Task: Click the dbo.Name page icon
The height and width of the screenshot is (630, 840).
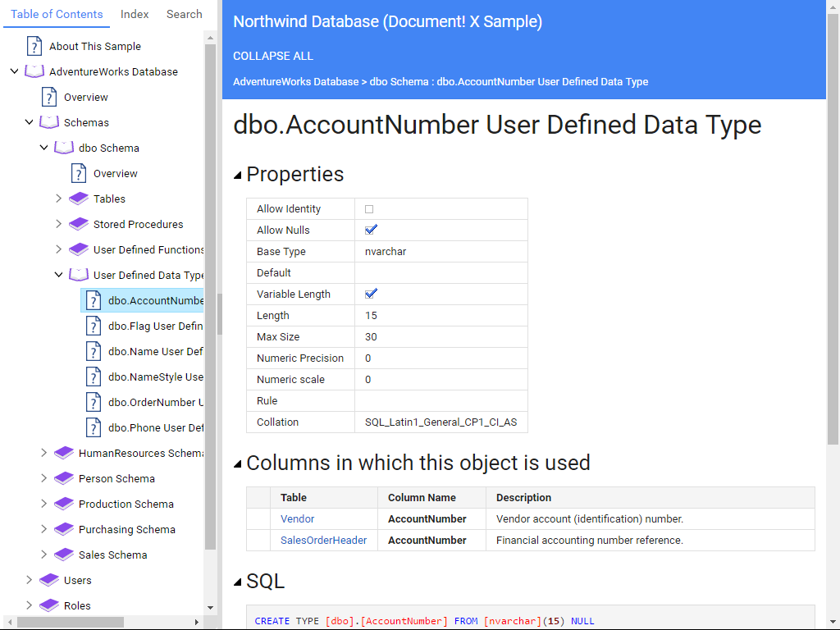Action: click(x=94, y=351)
